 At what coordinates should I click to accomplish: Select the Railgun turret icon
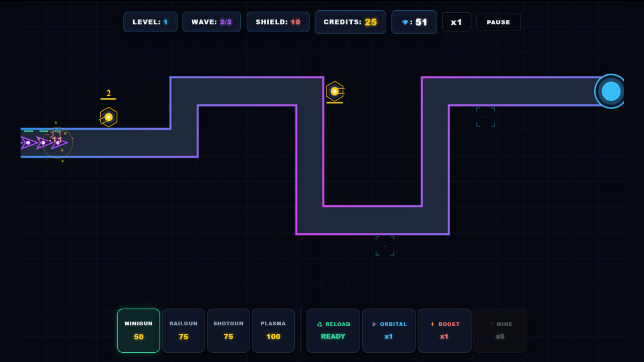pos(183,330)
